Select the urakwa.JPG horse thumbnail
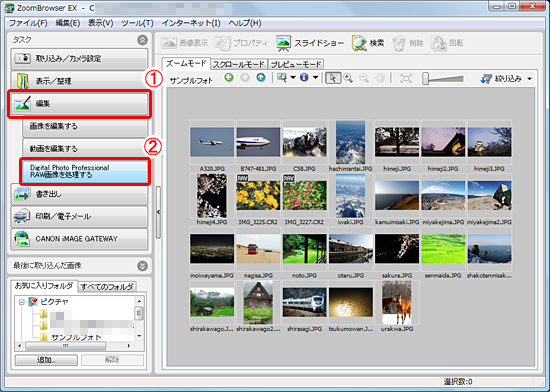 397,302
